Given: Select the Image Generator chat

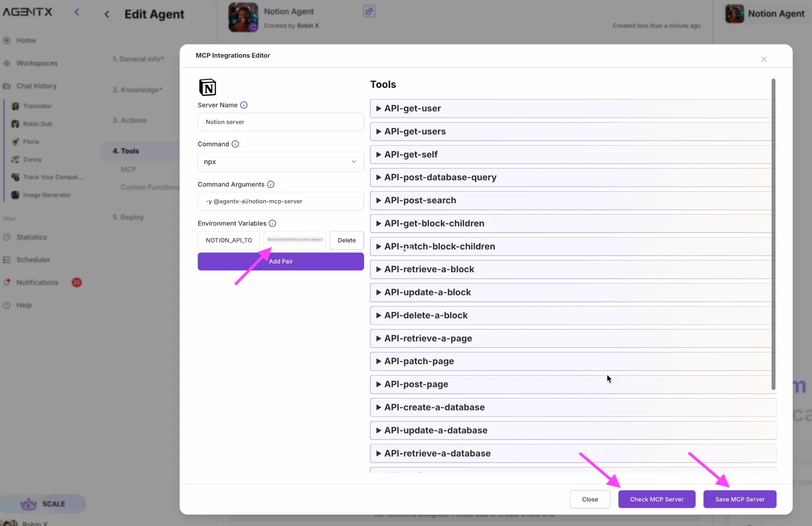Looking at the screenshot, I should [46, 195].
